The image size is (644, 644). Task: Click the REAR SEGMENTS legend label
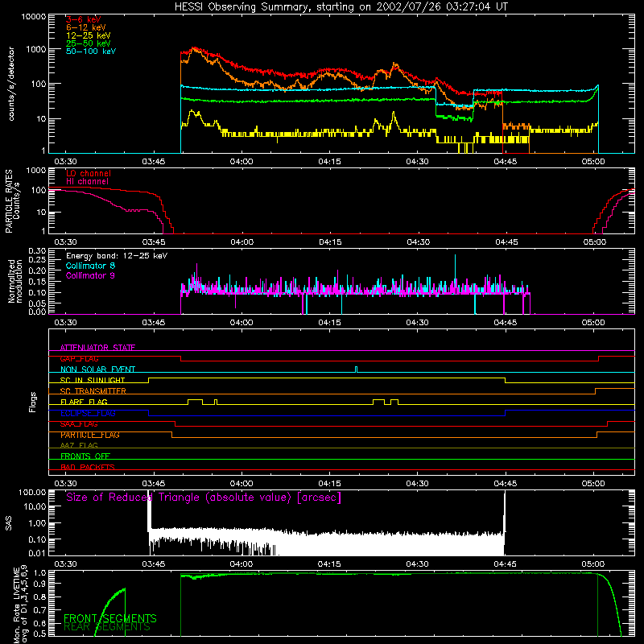tap(107, 627)
